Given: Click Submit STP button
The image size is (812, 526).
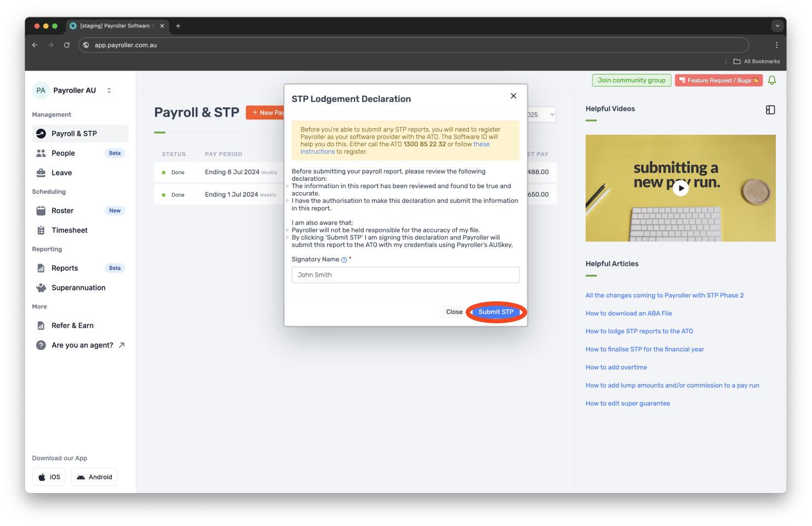Looking at the screenshot, I should coord(496,312).
